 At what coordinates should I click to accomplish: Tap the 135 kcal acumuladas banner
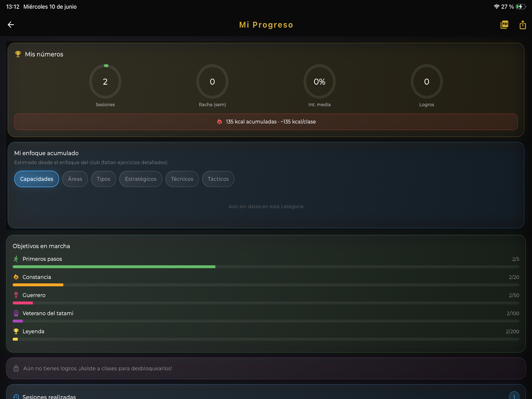pyautogui.click(x=266, y=122)
